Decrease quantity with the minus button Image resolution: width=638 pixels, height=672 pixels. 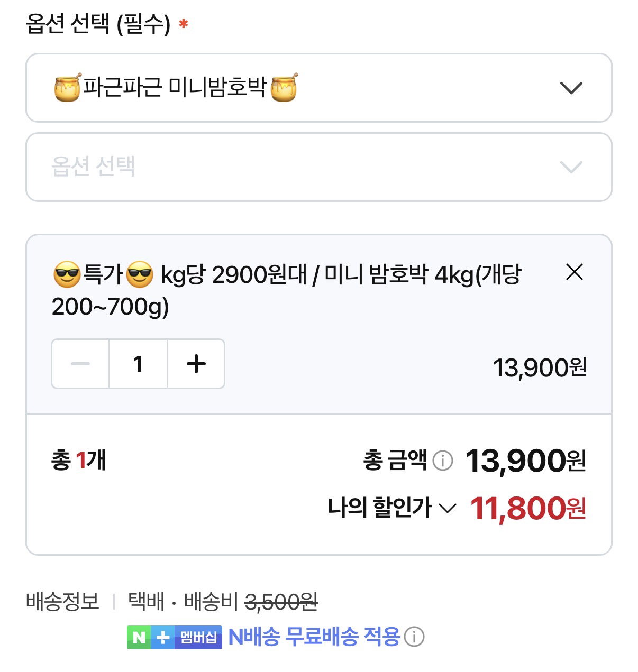point(80,364)
